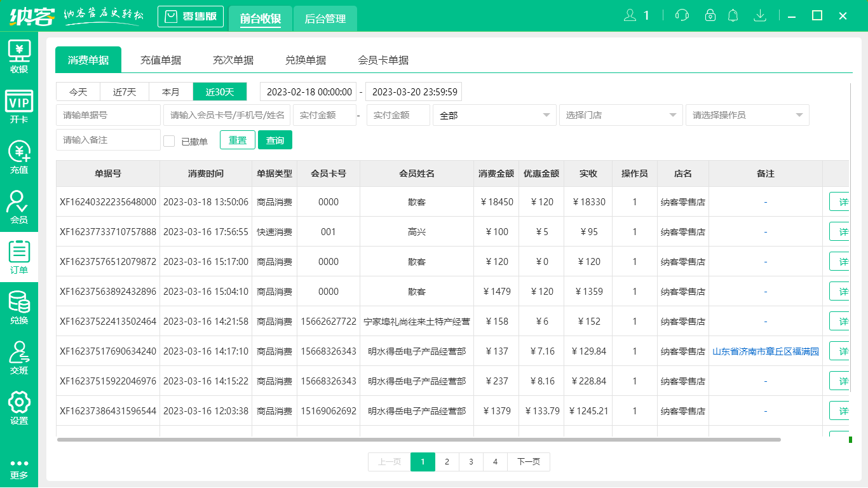Open the 充值 recharge sidebar icon
The image size is (868, 488).
coord(19,157)
